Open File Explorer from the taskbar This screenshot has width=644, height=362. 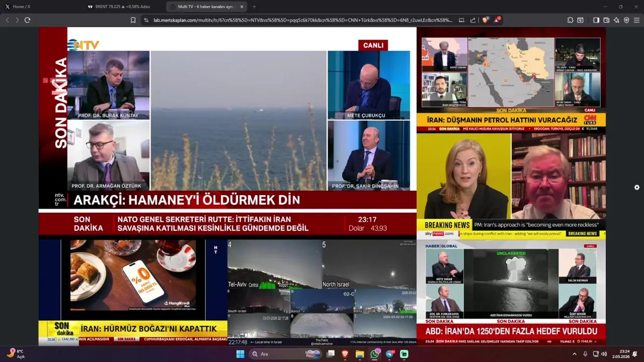click(x=360, y=354)
